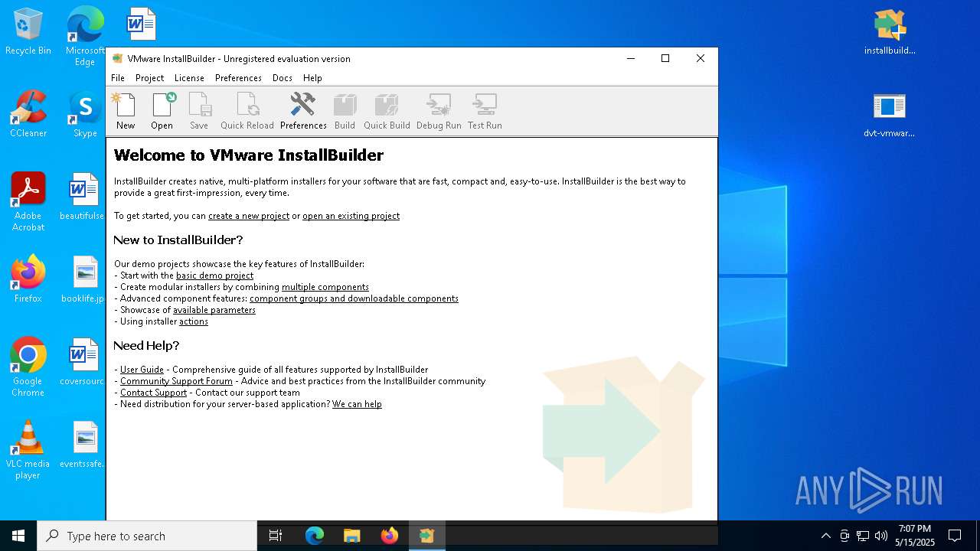Open Task View from the taskbar
This screenshot has width=980, height=551.
point(276,536)
